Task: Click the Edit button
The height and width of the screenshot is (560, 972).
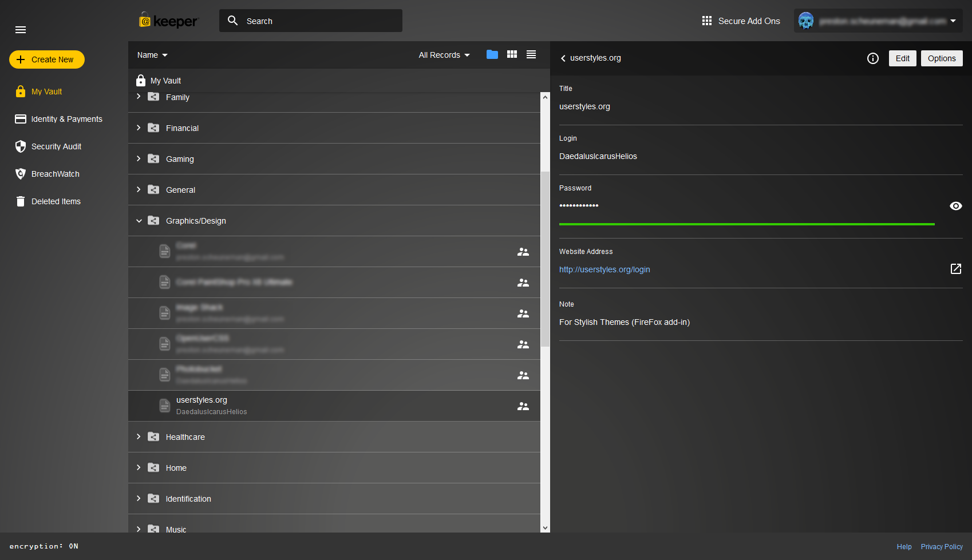Action: click(x=902, y=58)
